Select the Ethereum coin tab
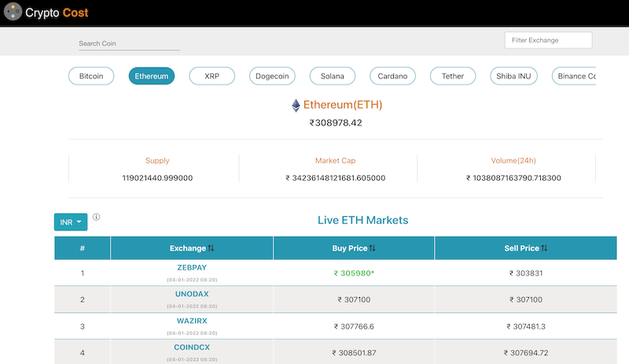The height and width of the screenshot is (364, 629). point(152,75)
